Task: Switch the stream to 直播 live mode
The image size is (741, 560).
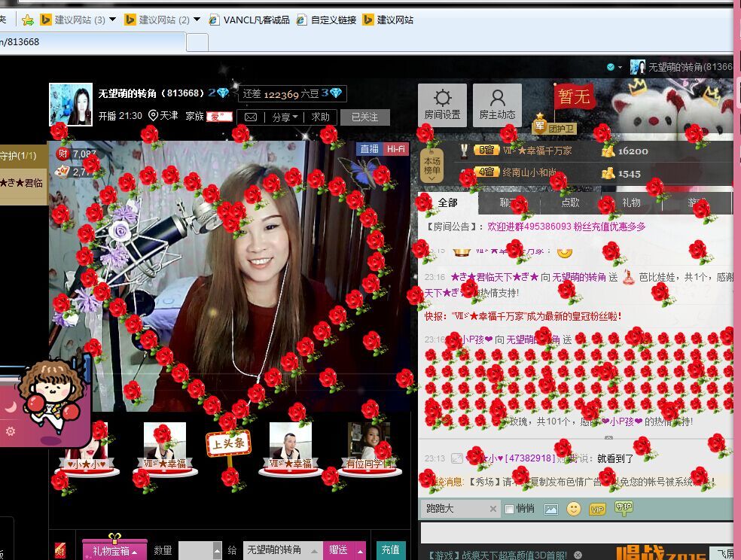Action: pyautogui.click(x=369, y=149)
